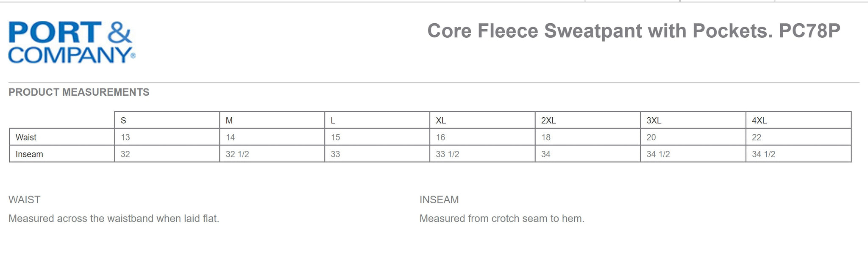868x260 pixels.
Task: Select the product title Core Fleece Sweatpant PC78P
Action: coord(634,31)
